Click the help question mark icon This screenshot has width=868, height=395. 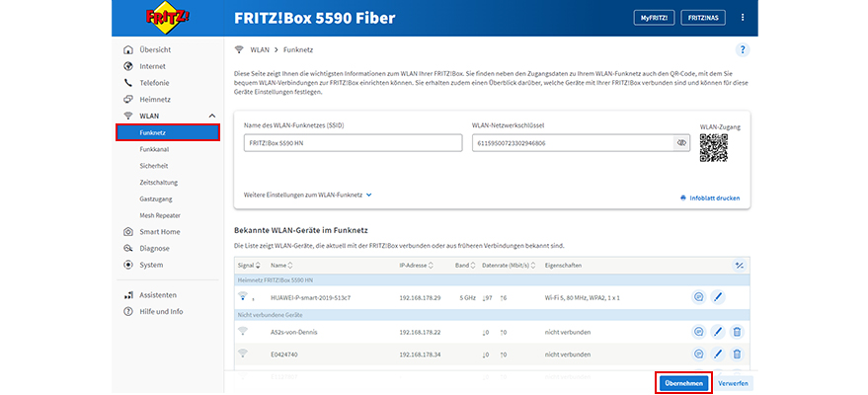(x=742, y=49)
